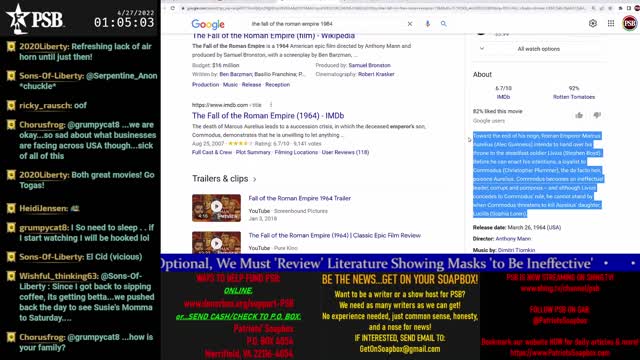Click the '82% liked this movie' text
This screenshot has height=360, width=640.
point(498,111)
